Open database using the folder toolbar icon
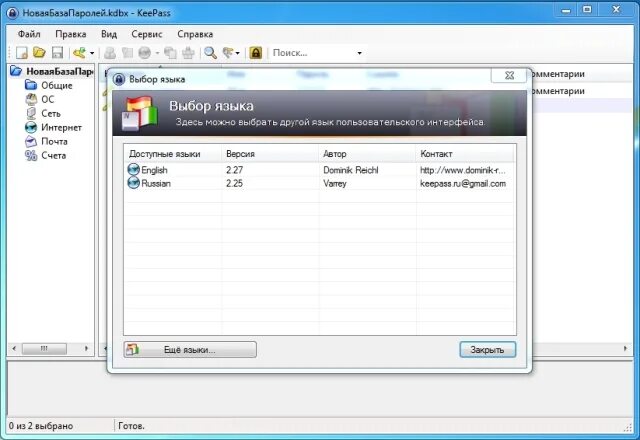640x440 pixels. 39,53
